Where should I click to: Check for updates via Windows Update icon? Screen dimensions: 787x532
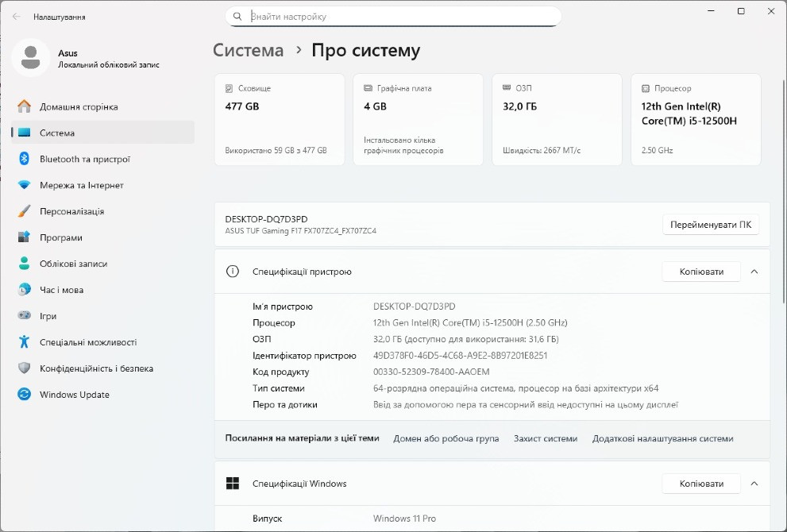(x=24, y=394)
